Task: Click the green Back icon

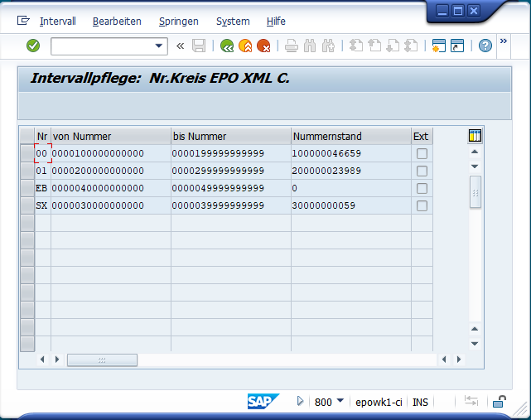Action: (226, 46)
